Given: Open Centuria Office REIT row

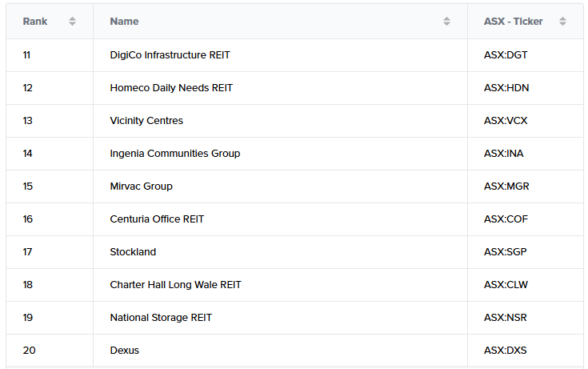Looking at the screenshot, I should pos(157,219).
